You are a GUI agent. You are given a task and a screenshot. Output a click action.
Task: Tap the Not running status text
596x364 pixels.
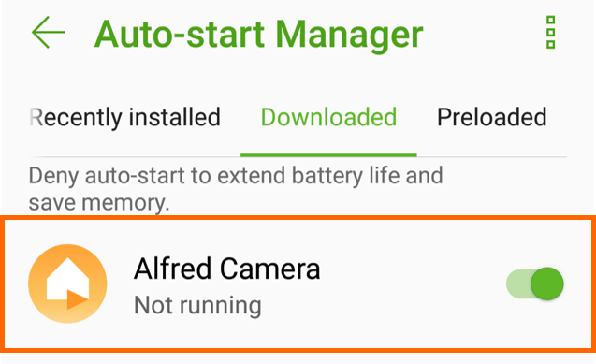tap(197, 305)
